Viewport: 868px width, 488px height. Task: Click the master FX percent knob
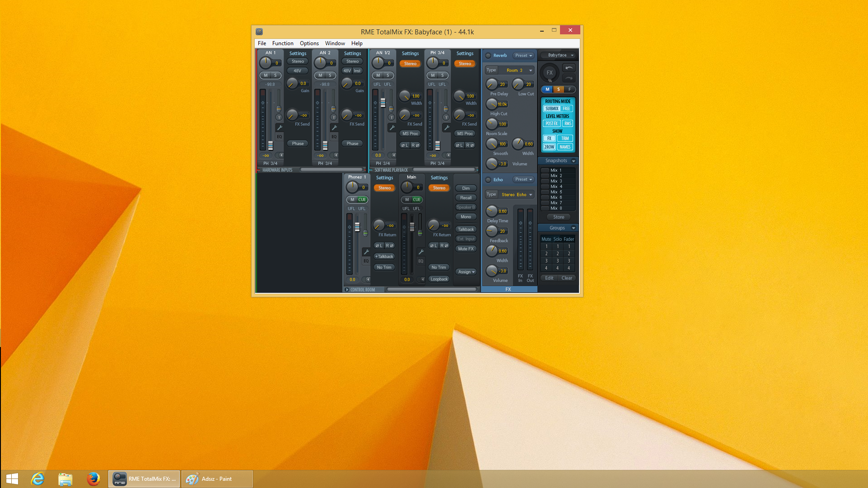click(550, 72)
